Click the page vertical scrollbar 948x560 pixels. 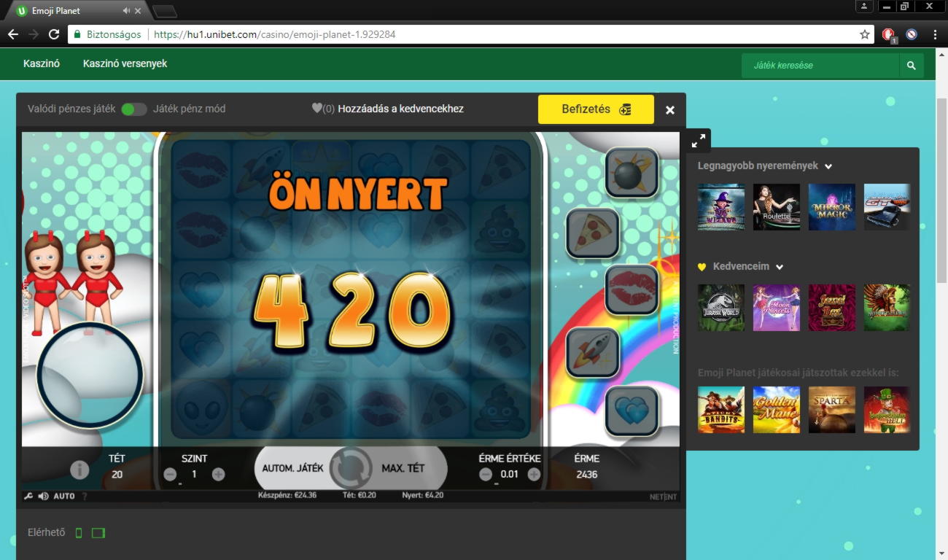941,190
